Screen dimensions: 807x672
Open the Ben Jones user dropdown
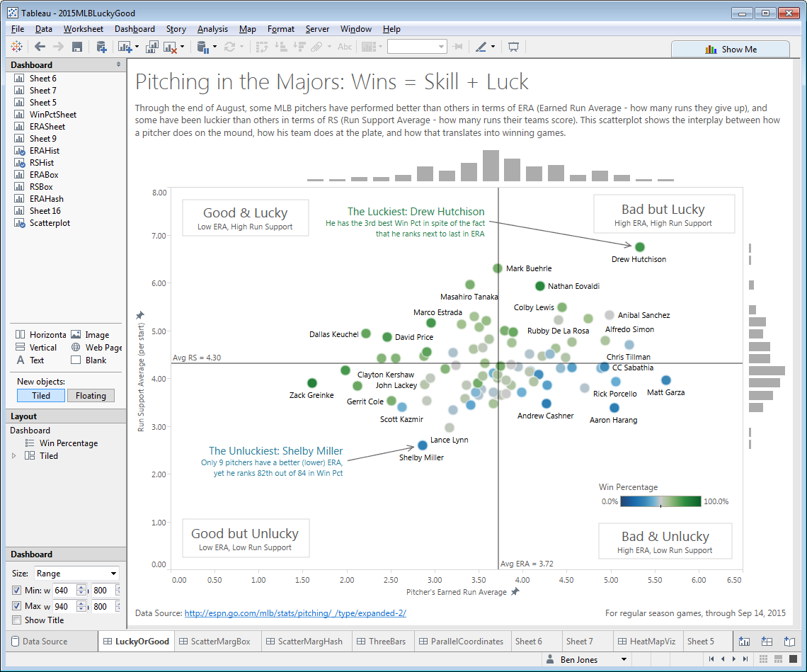(x=623, y=659)
